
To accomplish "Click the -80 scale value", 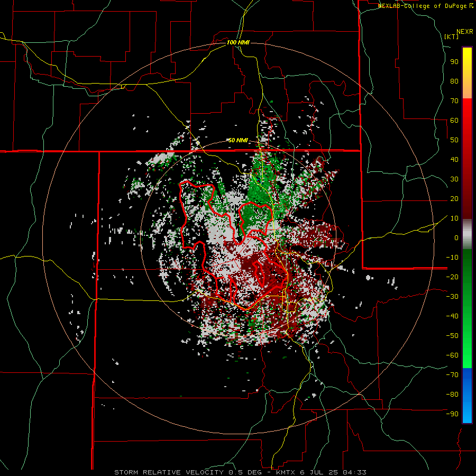I will click(x=452, y=395).
